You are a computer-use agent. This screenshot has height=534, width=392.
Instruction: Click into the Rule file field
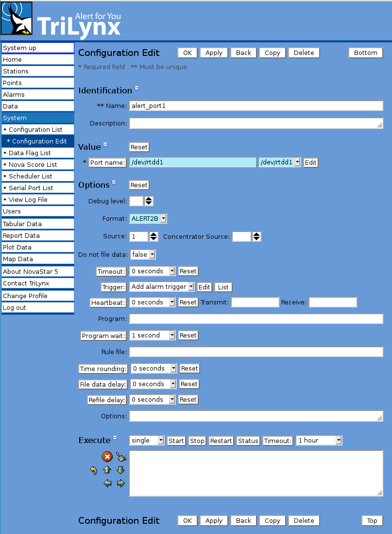pyautogui.click(x=256, y=352)
